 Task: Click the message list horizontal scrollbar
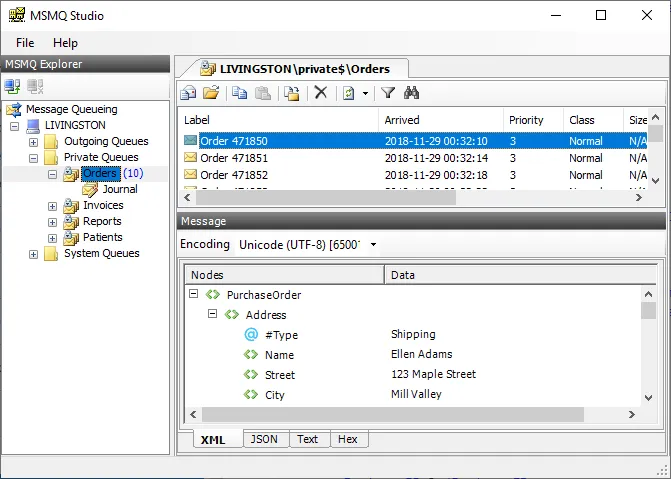pos(326,197)
